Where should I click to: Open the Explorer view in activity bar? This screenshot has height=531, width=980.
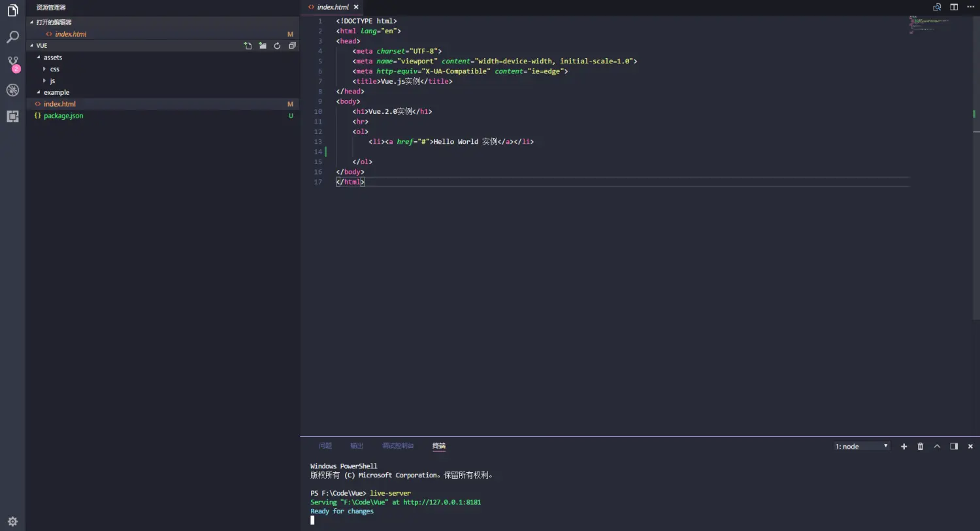pyautogui.click(x=12, y=10)
